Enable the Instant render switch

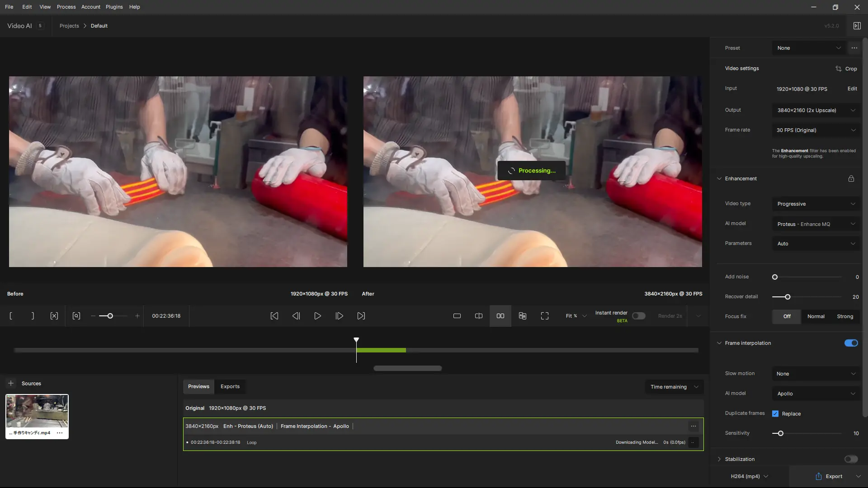point(638,316)
